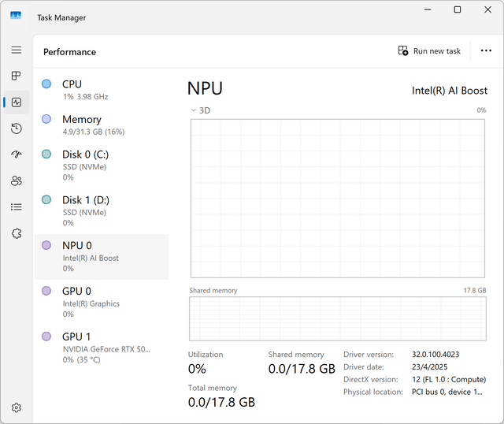Click the CPU circle indicator
The width and height of the screenshot is (504, 424).
(46, 84)
